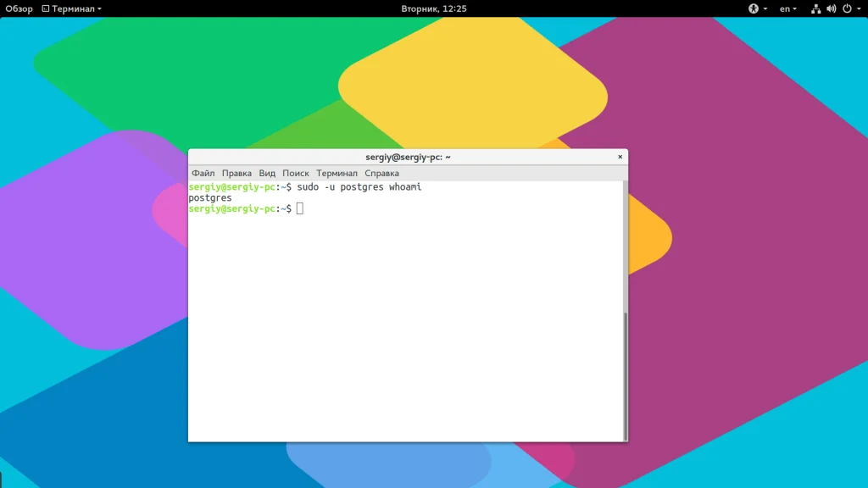This screenshot has height=488, width=868.
Task: Open the accessibility menu icon
Action: pos(753,8)
